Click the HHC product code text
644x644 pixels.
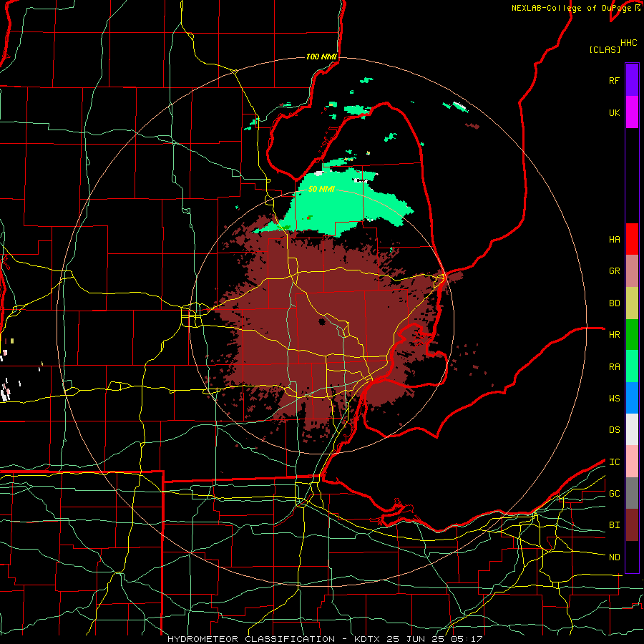(x=628, y=43)
